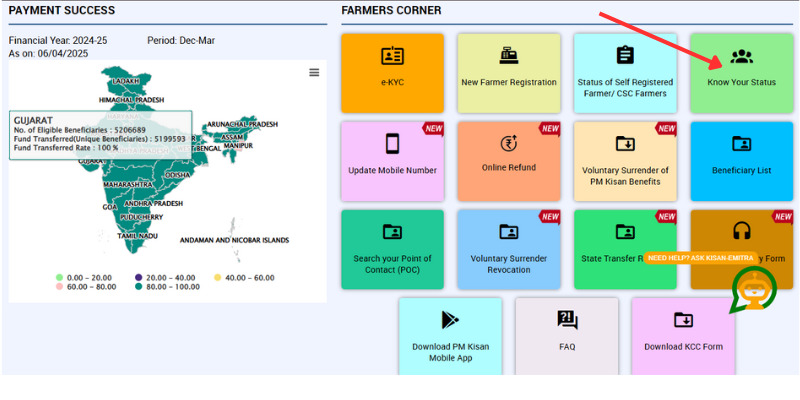Open the Download KCC Form tile
The height and width of the screenshot is (400, 800).
(683, 335)
